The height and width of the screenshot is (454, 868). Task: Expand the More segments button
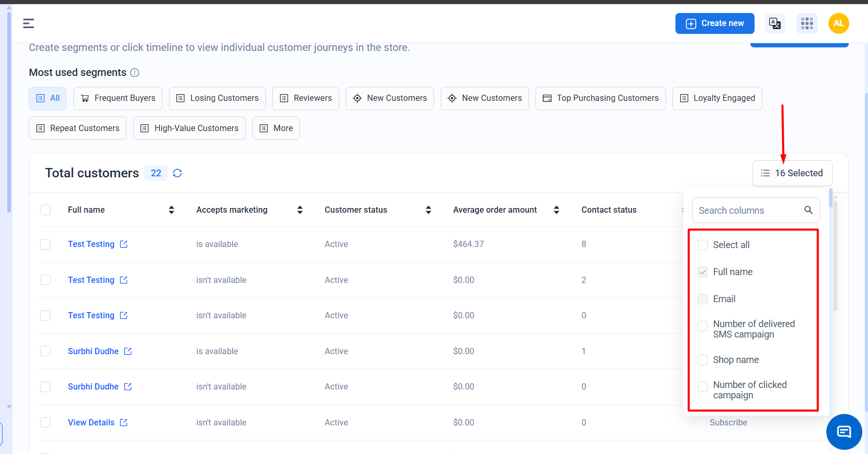pos(276,128)
